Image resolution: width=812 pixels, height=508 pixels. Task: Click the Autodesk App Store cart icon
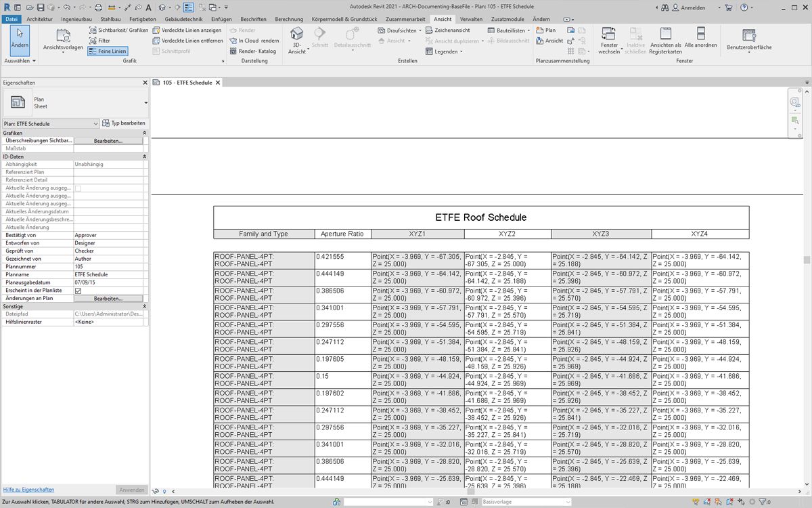[729, 7]
